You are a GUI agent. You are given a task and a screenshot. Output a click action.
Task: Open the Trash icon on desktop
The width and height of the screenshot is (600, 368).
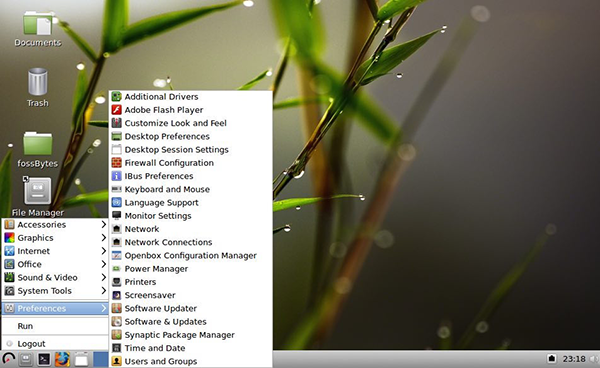pyautogui.click(x=38, y=87)
